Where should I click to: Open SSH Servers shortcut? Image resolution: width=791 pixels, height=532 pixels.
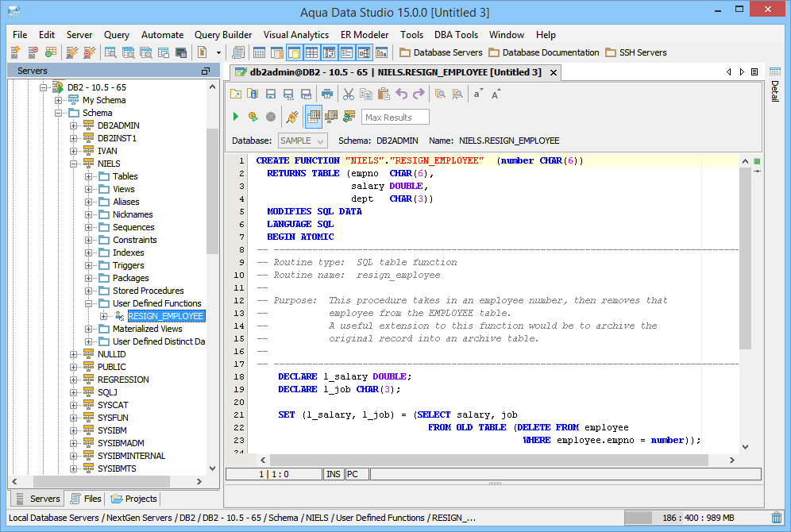[x=635, y=52]
